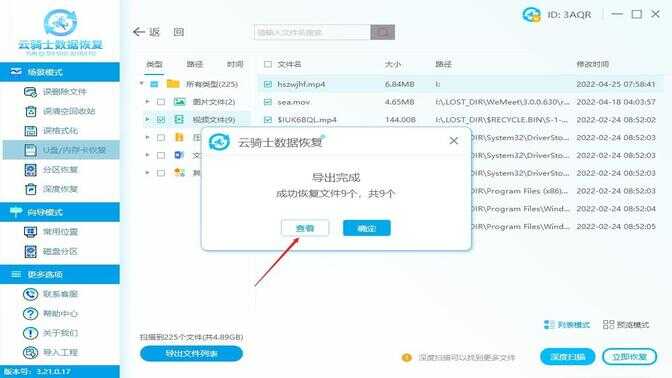Viewport: 672px width, 378px height.
Task: Sort by the 大小 column header
Action: coord(393,64)
